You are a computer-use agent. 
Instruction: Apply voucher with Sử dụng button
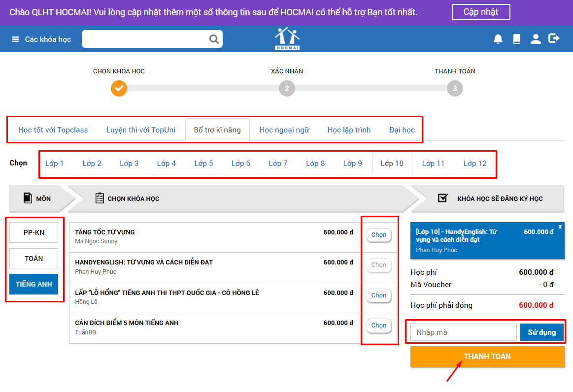pyautogui.click(x=541, y=332)
